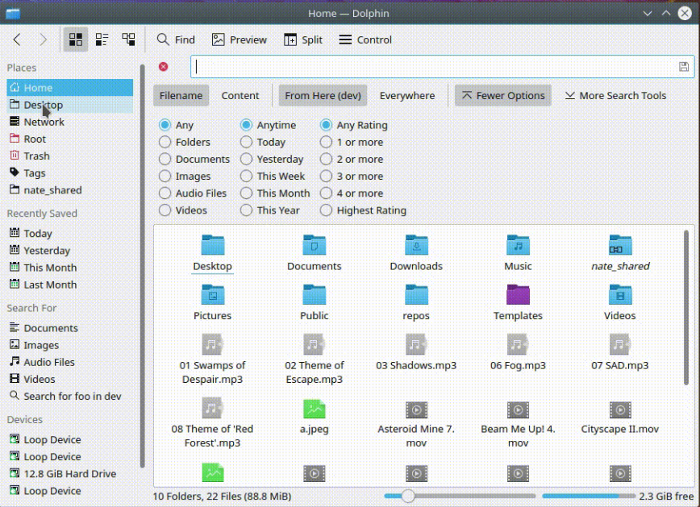700x507 pixels.
Task: Choose the Highest Rating radio button
Action: [326, 211]
